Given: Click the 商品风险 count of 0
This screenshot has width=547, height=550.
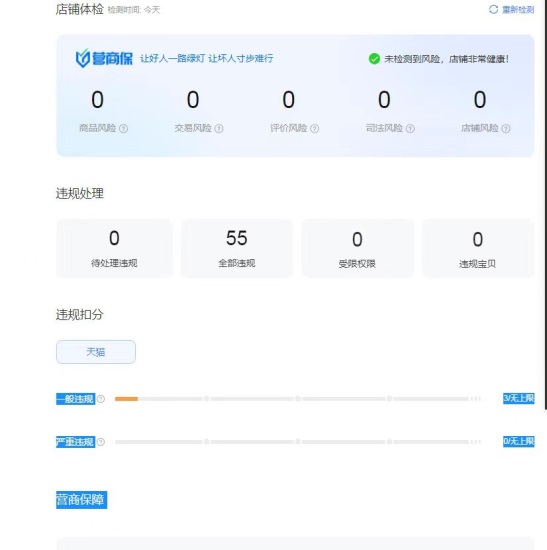Looking at the screenshot, I should 98,100.
